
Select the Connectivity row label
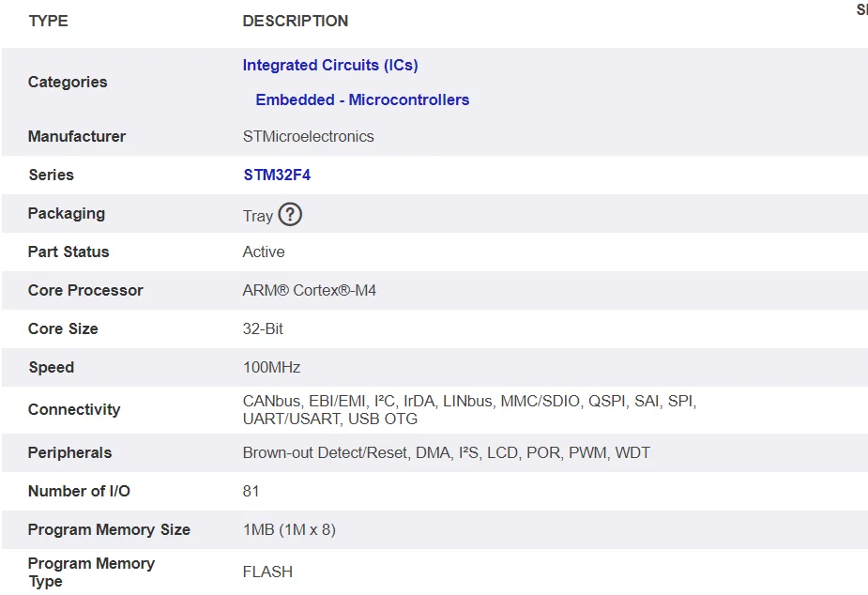point(74,410)
